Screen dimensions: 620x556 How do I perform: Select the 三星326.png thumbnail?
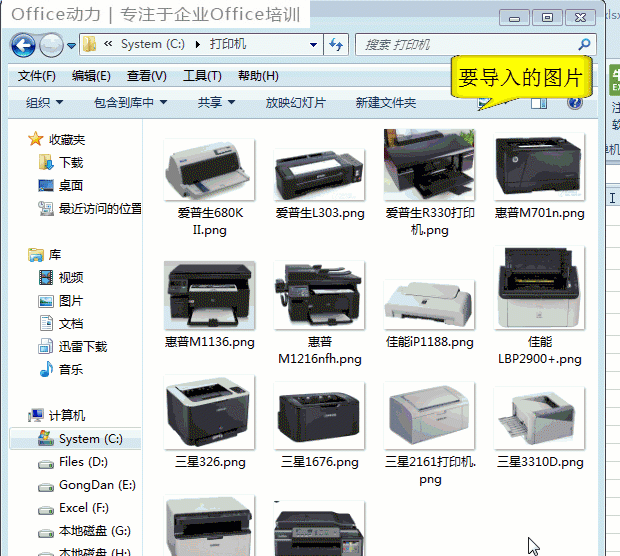coord(210,412)
